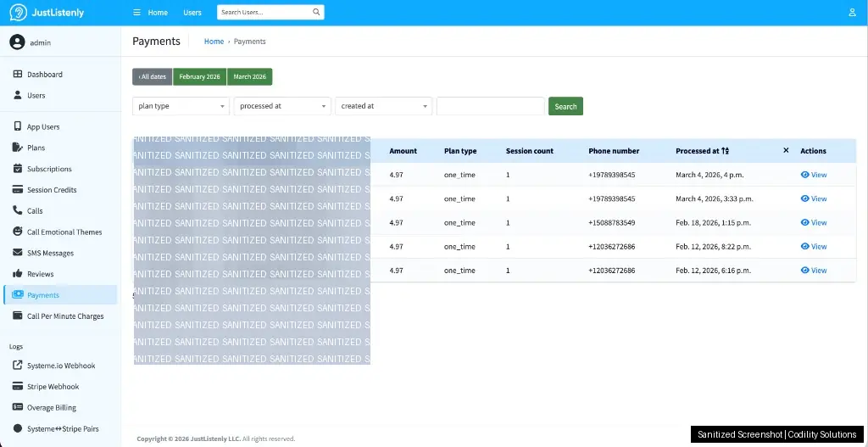Click the Subscriptions calendar-check icon
Viewport: 868px width, 447px height.
coord(18,169)
